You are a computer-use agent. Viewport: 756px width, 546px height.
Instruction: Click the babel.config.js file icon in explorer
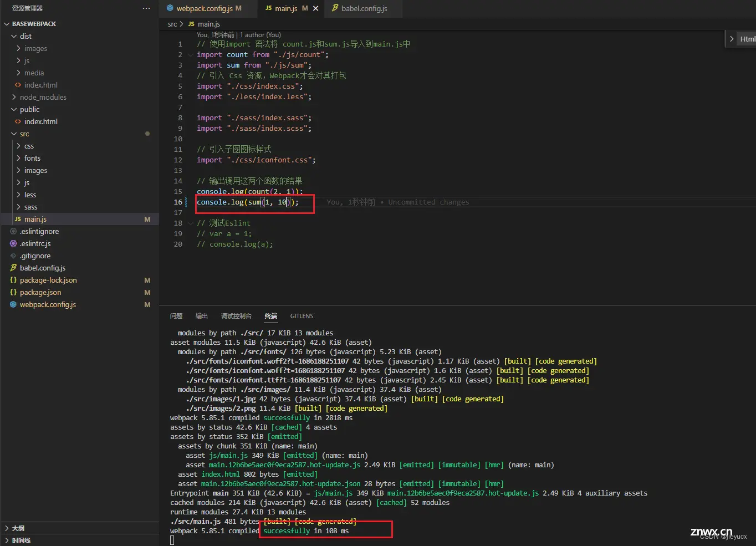tap(13, 268)
